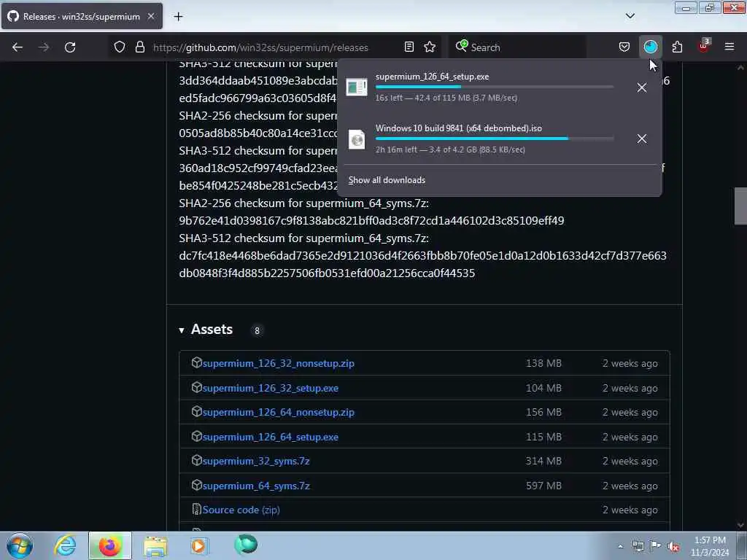Click the network tray icon
The width and height of the screenshot is (747, 560).
638,546
